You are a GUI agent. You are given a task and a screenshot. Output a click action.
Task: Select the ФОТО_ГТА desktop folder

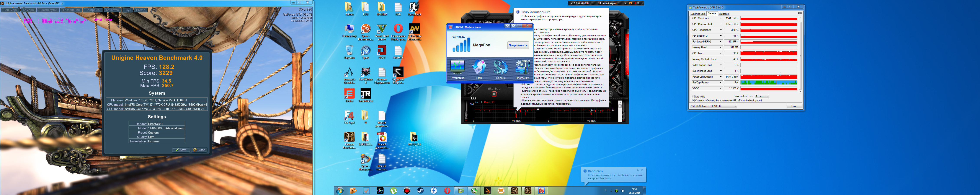(414, 139)
